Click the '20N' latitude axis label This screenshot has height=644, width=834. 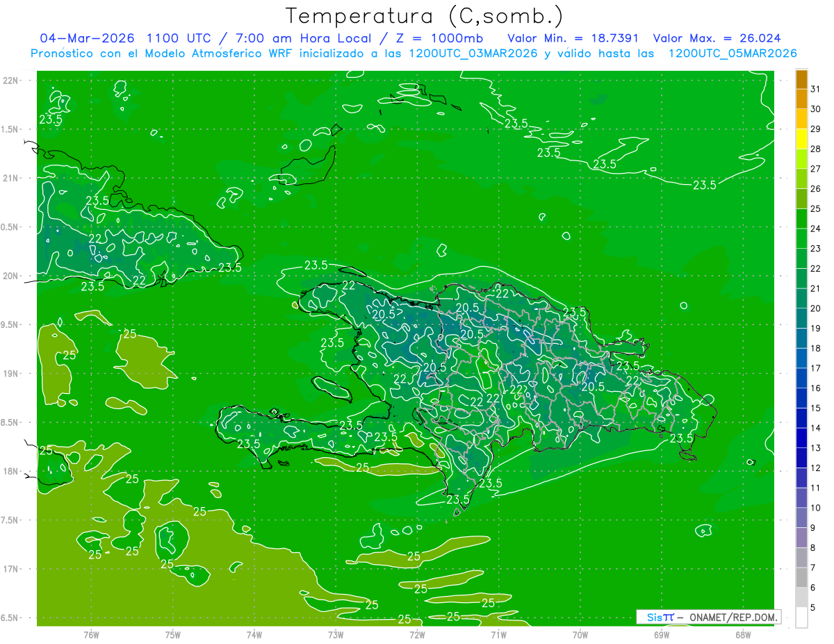10,276
